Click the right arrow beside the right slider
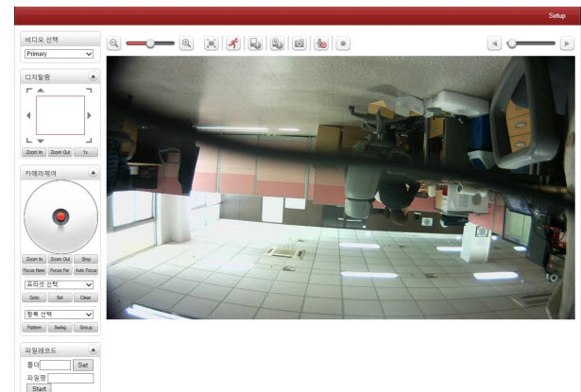 [567, 43]
